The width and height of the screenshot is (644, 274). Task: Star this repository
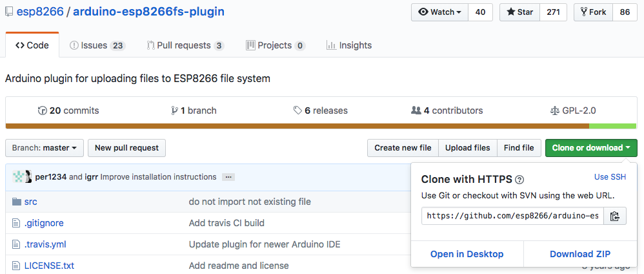(519, 12)
